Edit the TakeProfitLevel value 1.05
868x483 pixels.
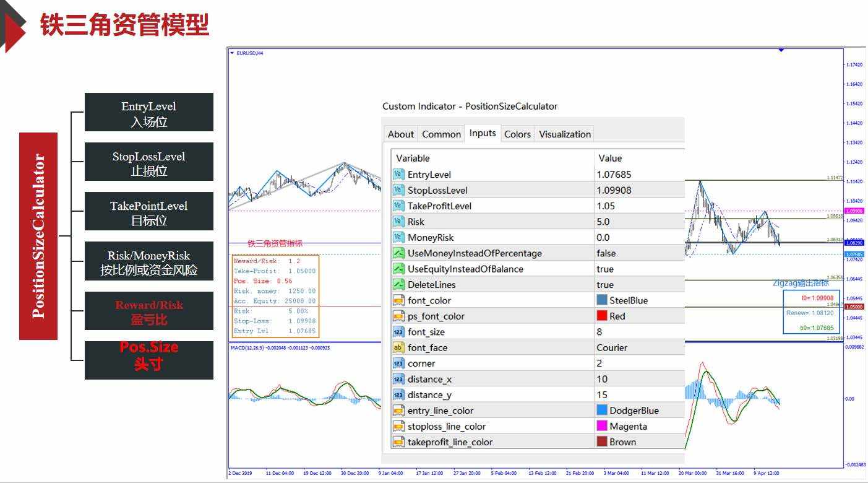pyautogui.click(x=640, y=206)
